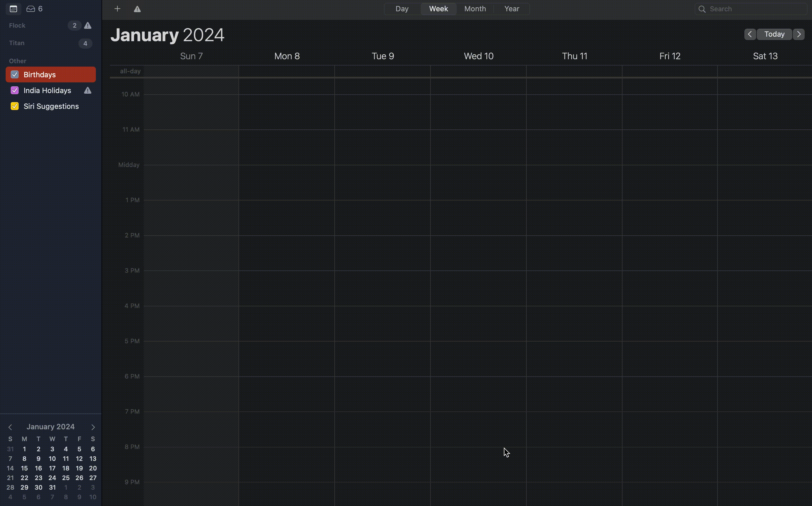Go to the next week arrow

799,34
